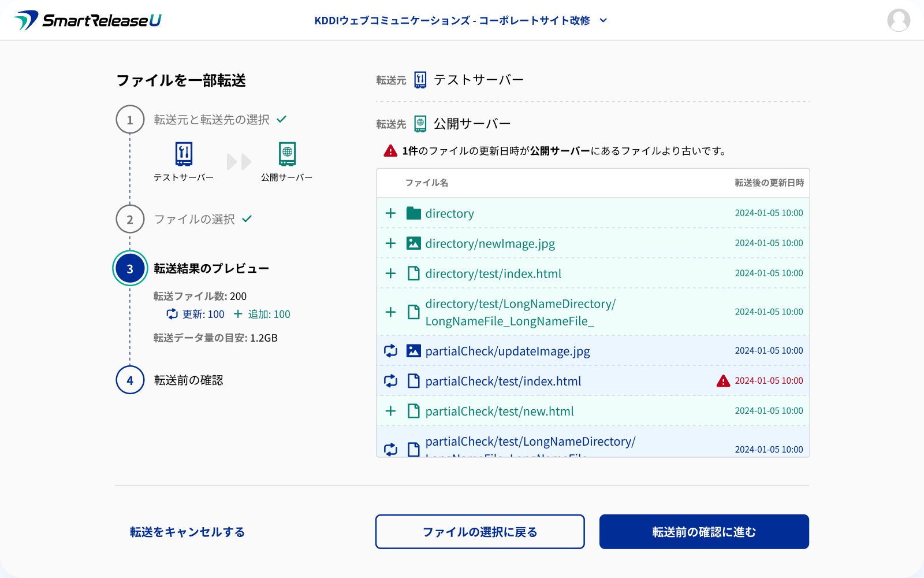This screenshot has width=924, height=578.
Task: Click the warning triangle in the alert message
Action: [x=390, y=151]
